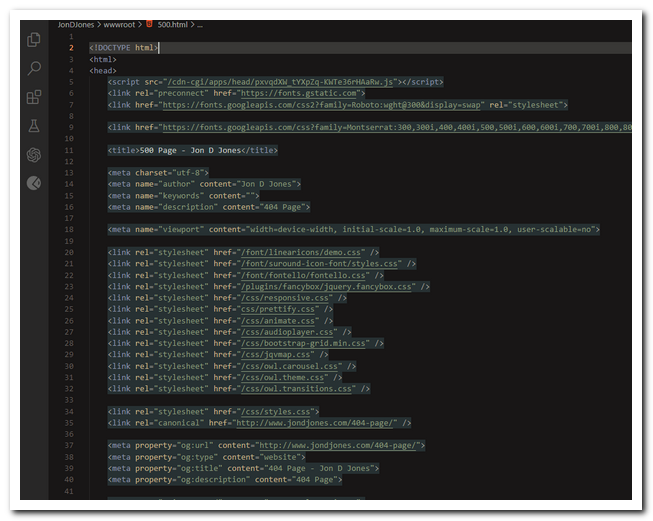Open the round activity bar icon below ChatGPT
This screenshot has height=521, width=653.
[34, 183]
